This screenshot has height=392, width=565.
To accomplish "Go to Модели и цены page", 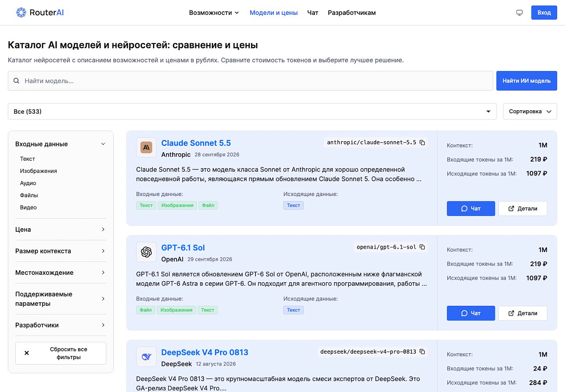I will (x=273, y=13).
